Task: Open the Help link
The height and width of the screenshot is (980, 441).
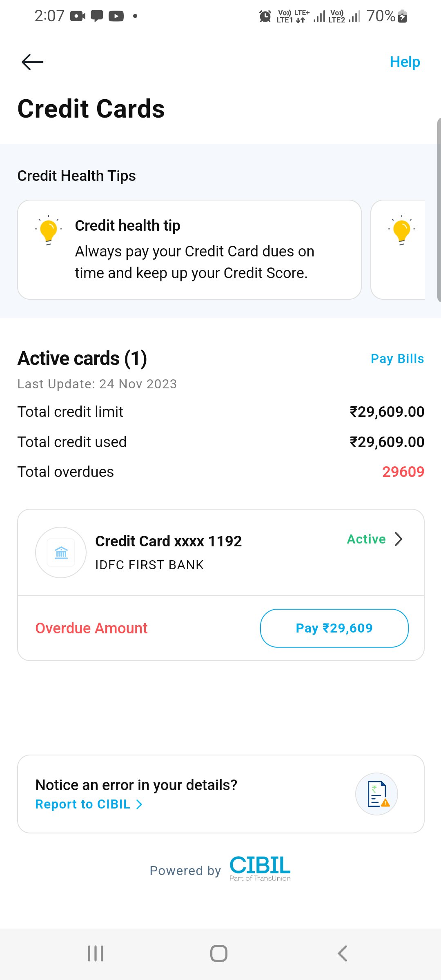Action: click(404, 62)
